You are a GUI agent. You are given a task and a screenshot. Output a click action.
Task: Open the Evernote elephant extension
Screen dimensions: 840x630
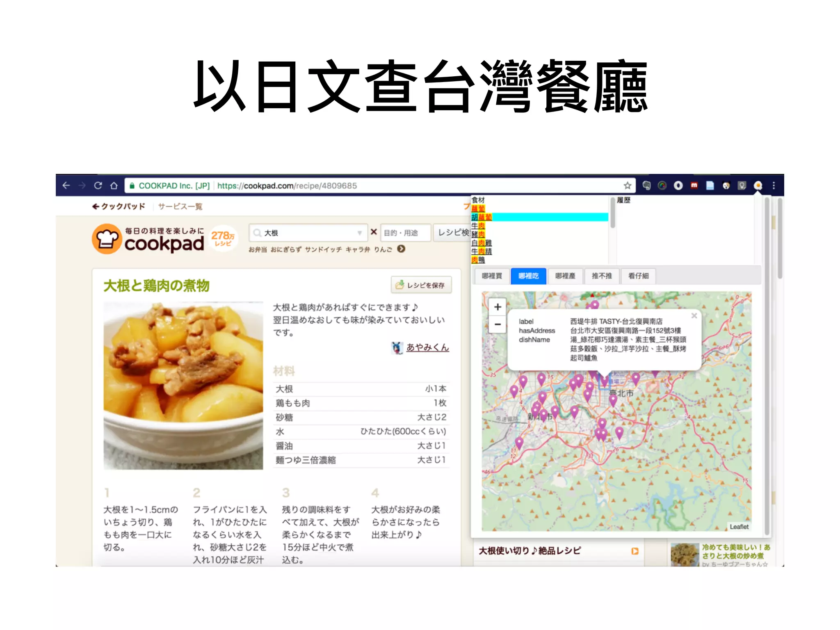point(646,186)
